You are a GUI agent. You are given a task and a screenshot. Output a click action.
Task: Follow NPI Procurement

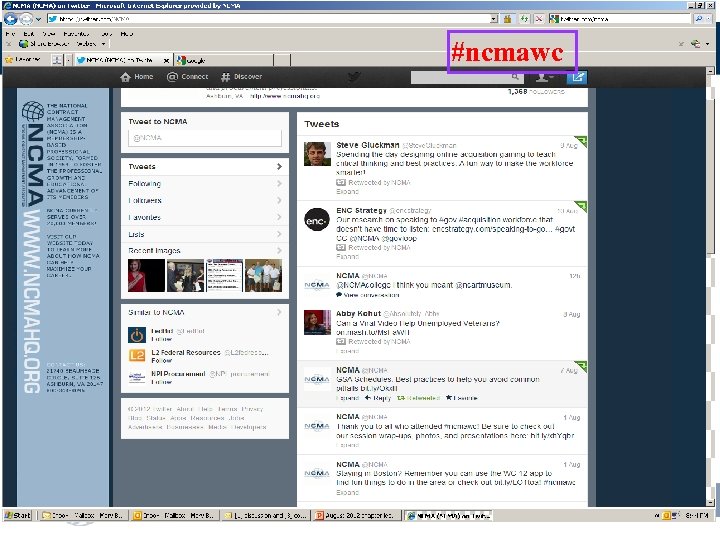(x=162, y=382)
